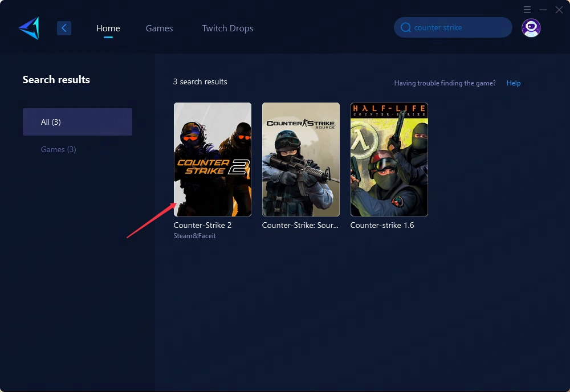
Task: Focus the counter strike search field
Action: 453,27
